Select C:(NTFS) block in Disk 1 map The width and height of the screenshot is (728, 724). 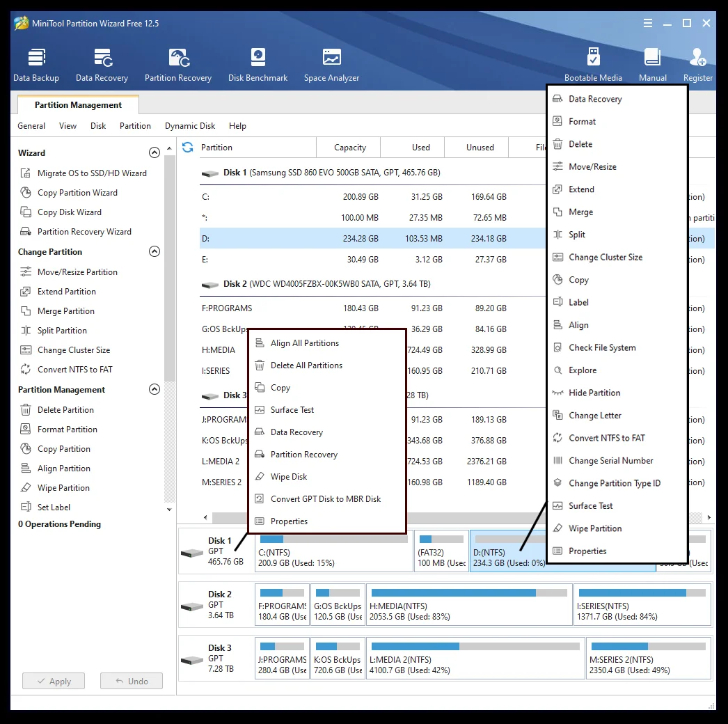click(x=333, y=551)
